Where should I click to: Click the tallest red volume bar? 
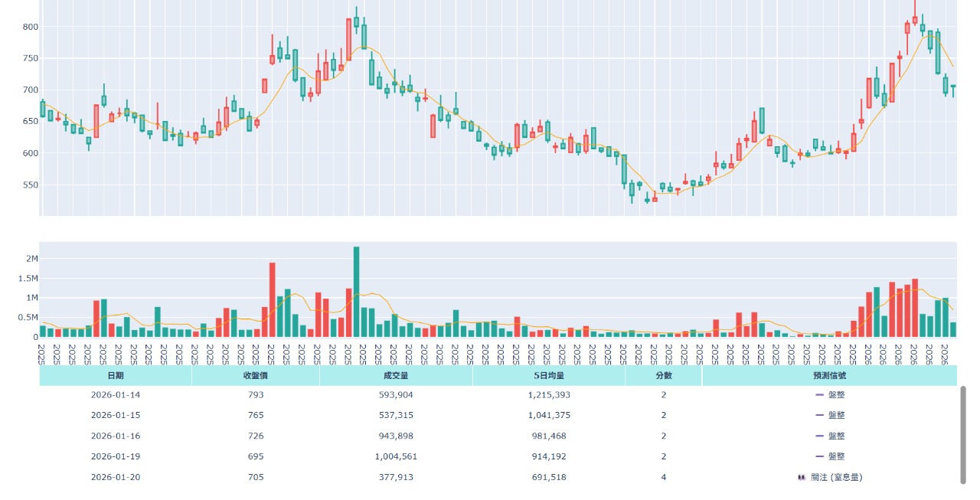(272, 299)
